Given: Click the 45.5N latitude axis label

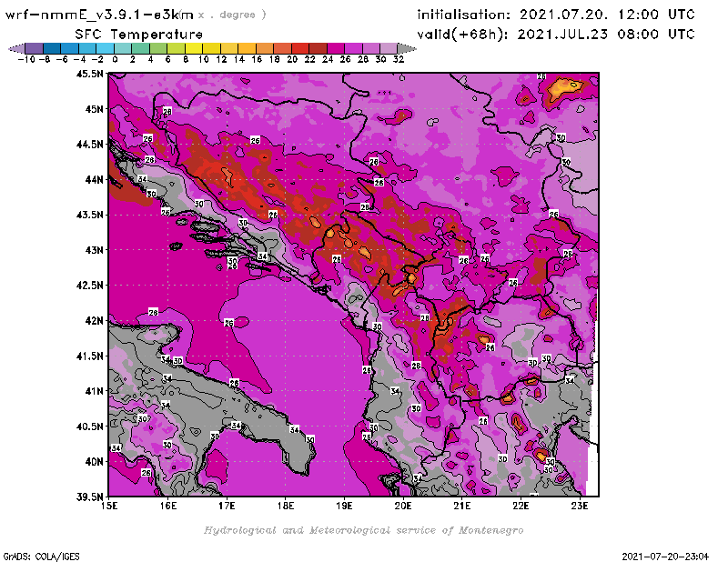Looking at the screenshot, I should (x=88, y=74).
